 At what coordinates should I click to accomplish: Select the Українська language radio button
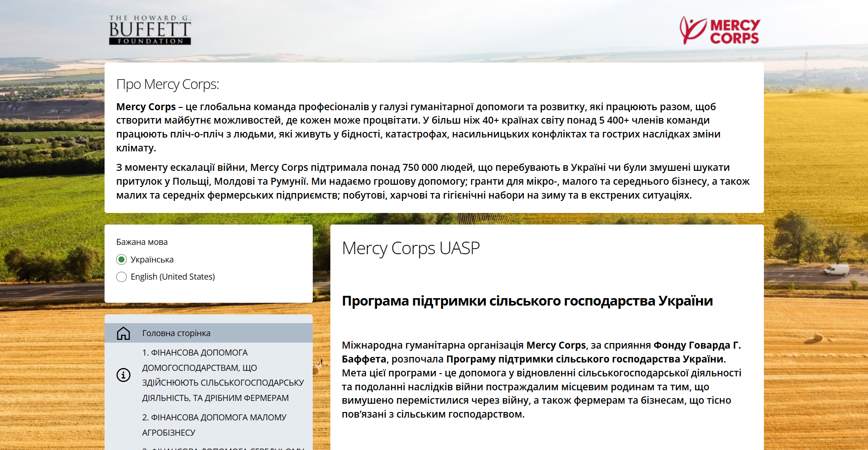[121, 259]
